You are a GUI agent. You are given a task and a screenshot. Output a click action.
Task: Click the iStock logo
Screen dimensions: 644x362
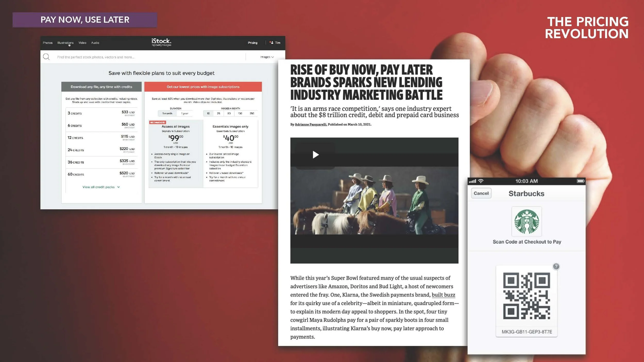[161, 42]
